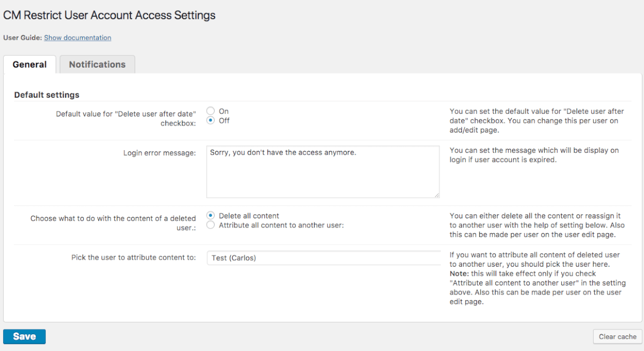Select Attribute all content to another user
Viewport: 644px width, 351px height.
211,225
